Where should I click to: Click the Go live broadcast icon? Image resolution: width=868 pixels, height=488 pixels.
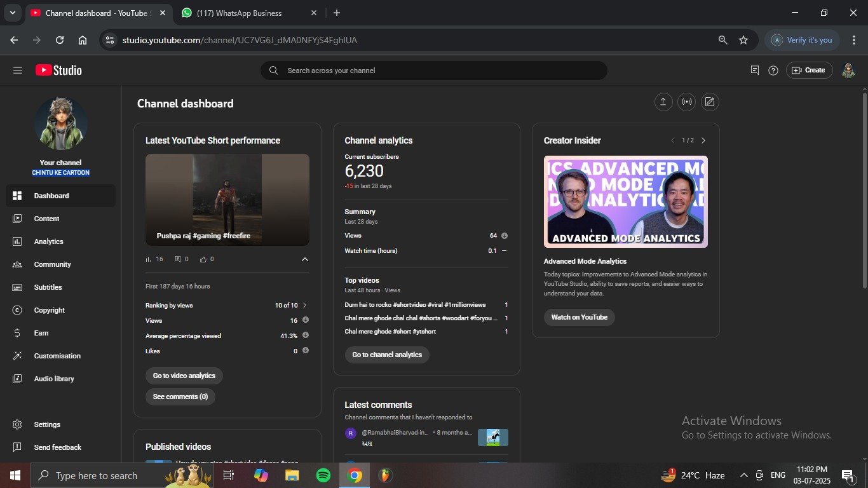click(x=687, y=102)
